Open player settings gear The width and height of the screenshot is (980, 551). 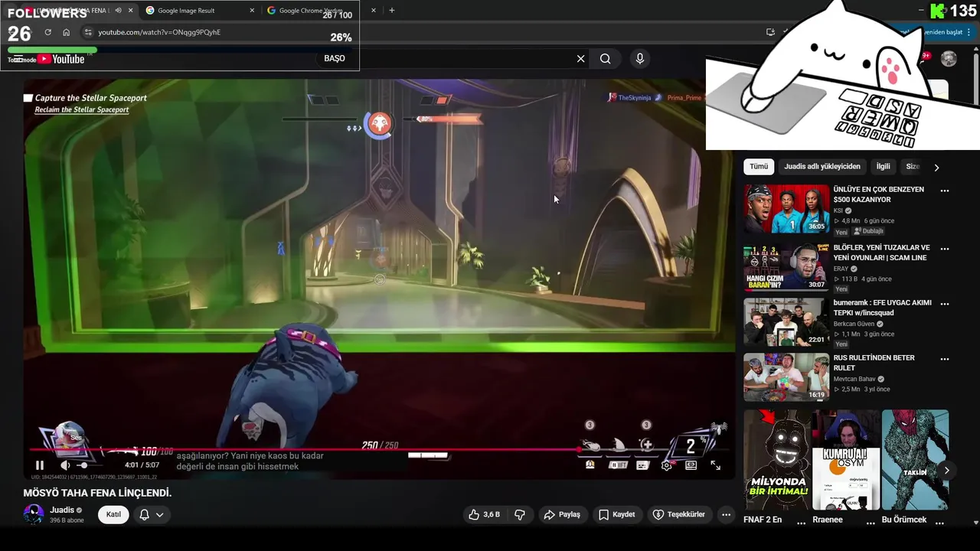coord(667,465)
